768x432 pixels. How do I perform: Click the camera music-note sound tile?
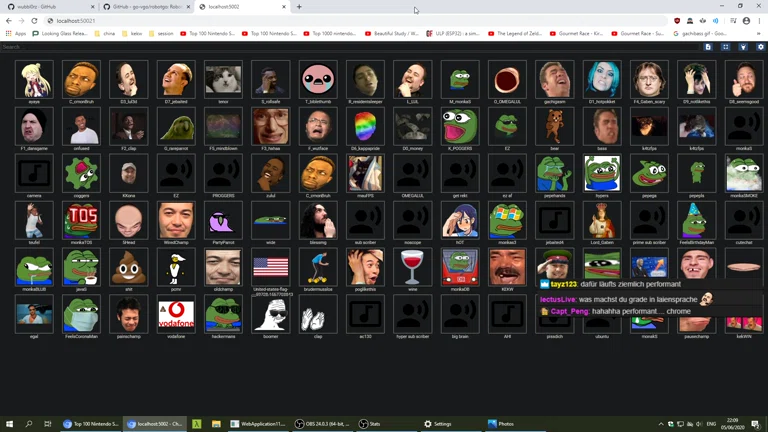point(34,173)
